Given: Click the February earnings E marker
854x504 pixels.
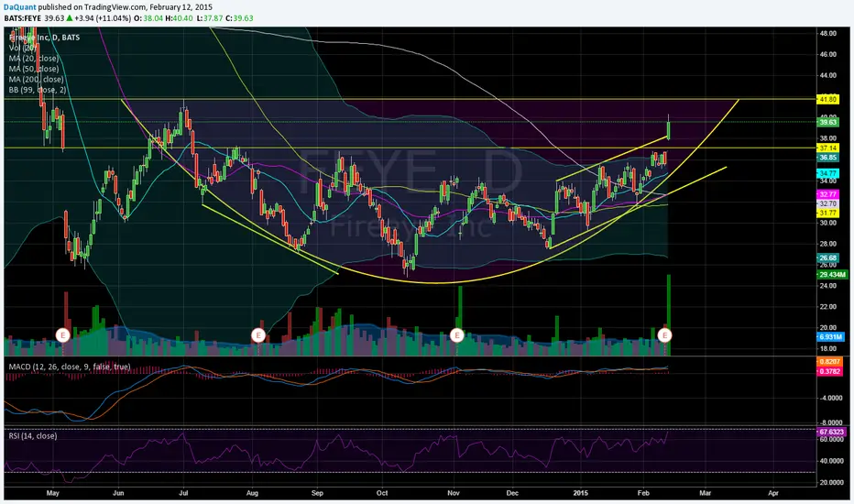Looking at the screenshot, I should pyautogui.click(x=664, y=334).
